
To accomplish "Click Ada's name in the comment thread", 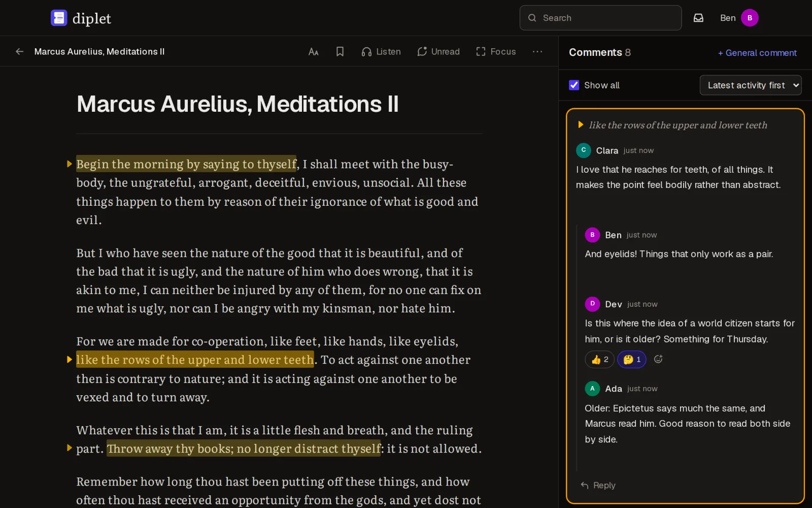I will coord(614,389).
